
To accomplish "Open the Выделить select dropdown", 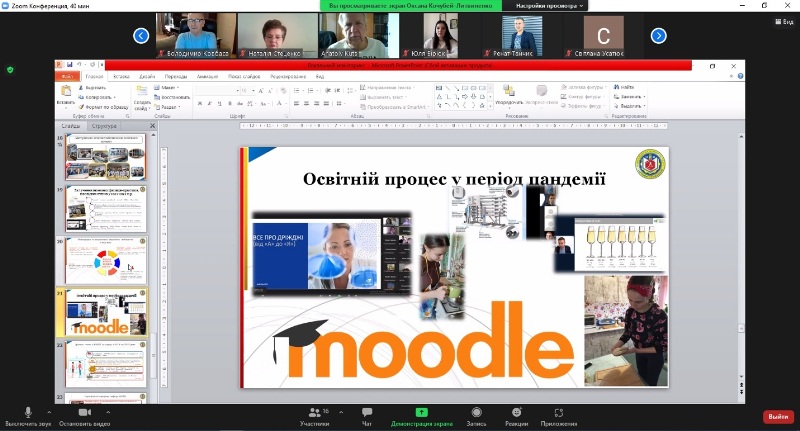I will point(630,106).
